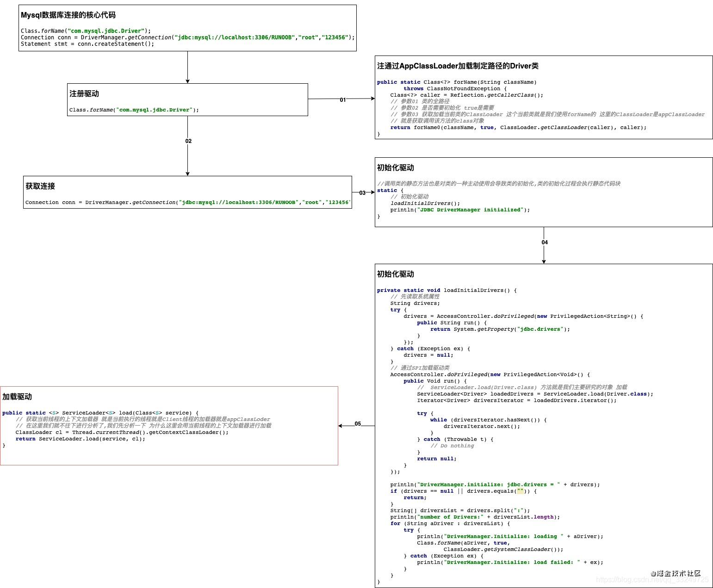This screenshot has width=713, height=588.
Task: Click the PrivilegedAction<Void> doPrivileged line
Action: click(490, 374)
